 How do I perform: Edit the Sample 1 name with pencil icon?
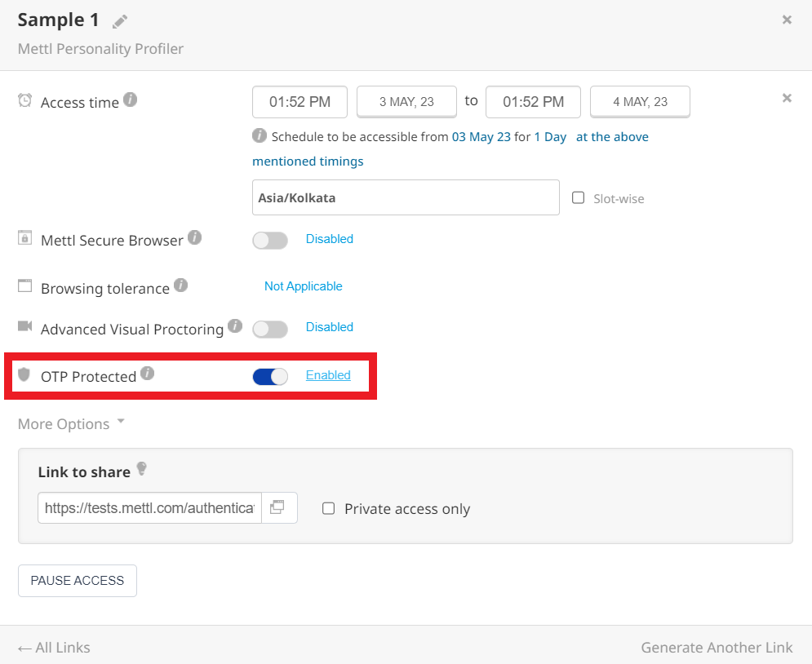click(120, 22)
